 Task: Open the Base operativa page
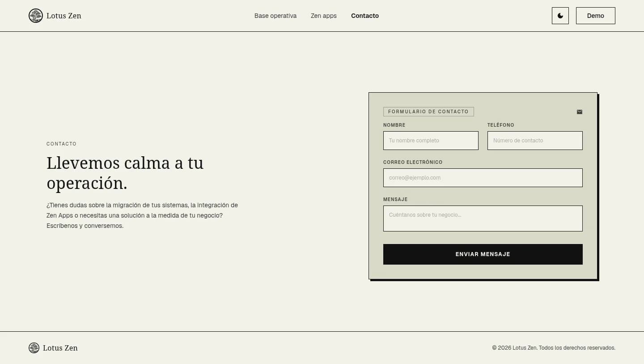pyautogui.click(x=275, y=16)
